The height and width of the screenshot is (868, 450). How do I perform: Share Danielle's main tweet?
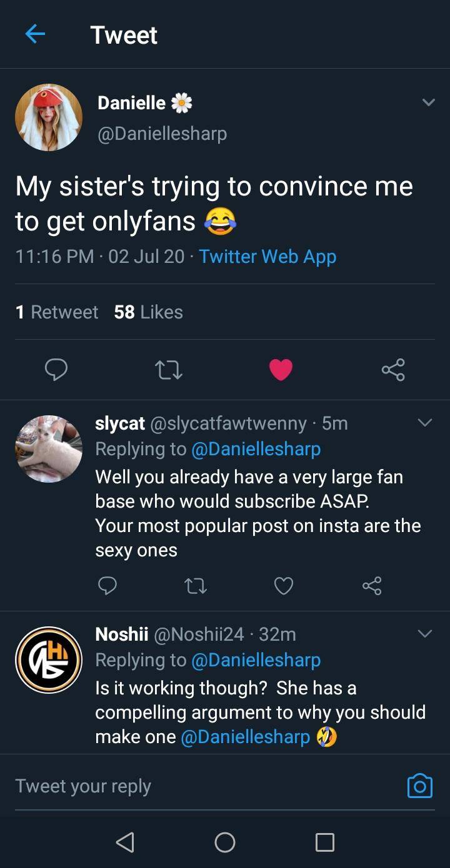pyautogui.click(x=393, y=370)
